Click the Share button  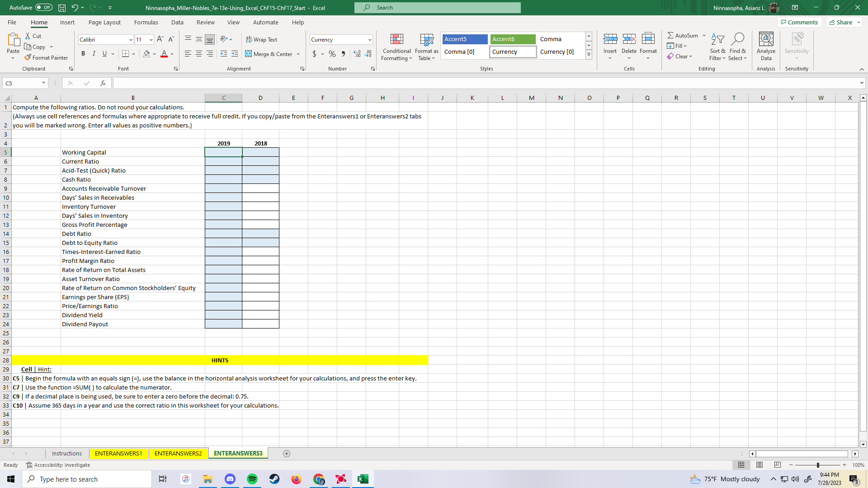(x=841, y=22)
